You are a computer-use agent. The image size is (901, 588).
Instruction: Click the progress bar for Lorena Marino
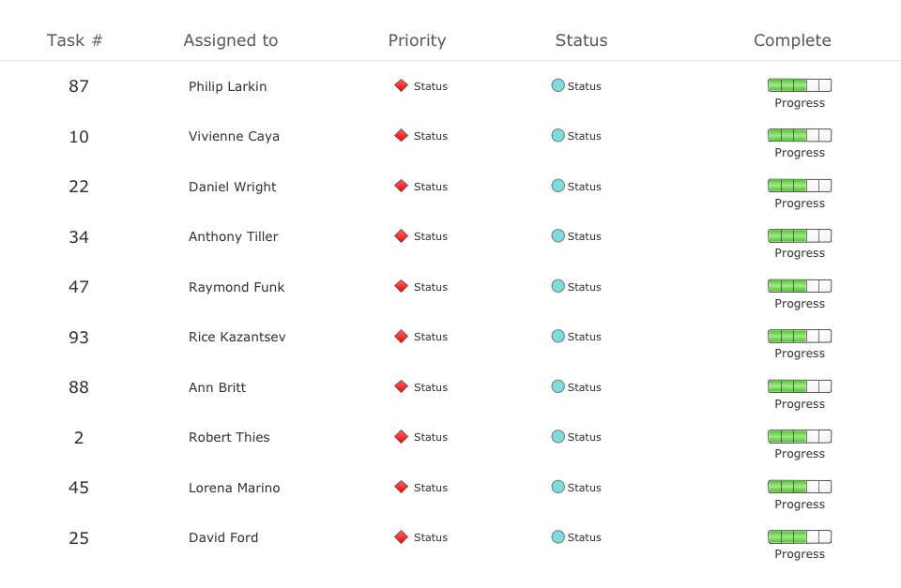click(800, 487)
